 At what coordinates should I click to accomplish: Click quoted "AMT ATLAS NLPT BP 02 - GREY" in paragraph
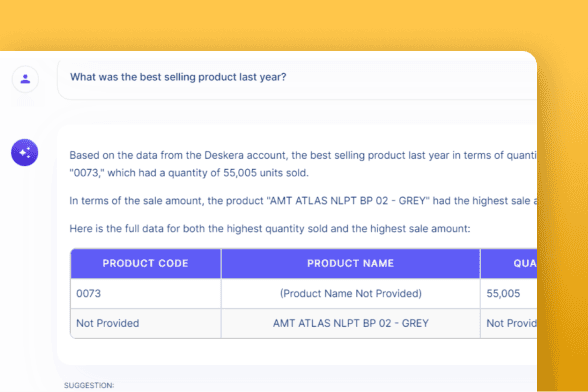(x=348, y=201)
